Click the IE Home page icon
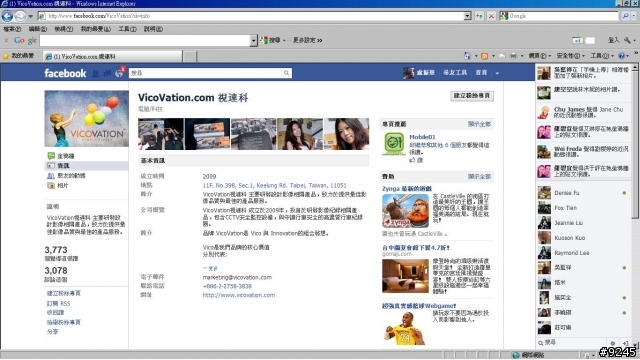Image resolution: width=640 pixels, height=360 pixels. pyautogui.click(x=467, y=56)
